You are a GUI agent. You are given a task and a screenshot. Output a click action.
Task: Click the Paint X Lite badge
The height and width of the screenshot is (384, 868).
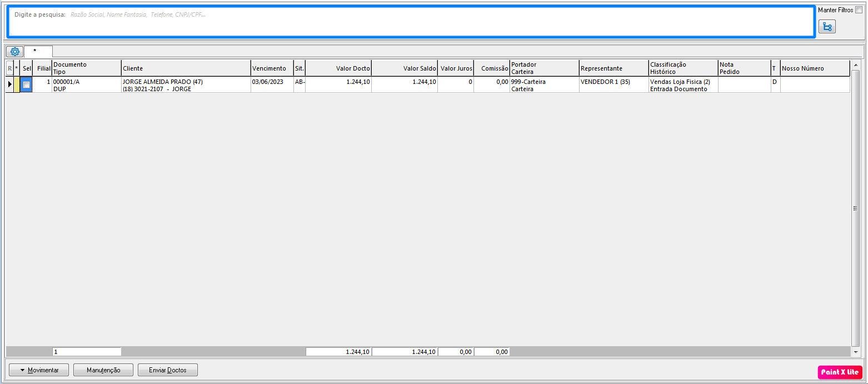[840, 372]
